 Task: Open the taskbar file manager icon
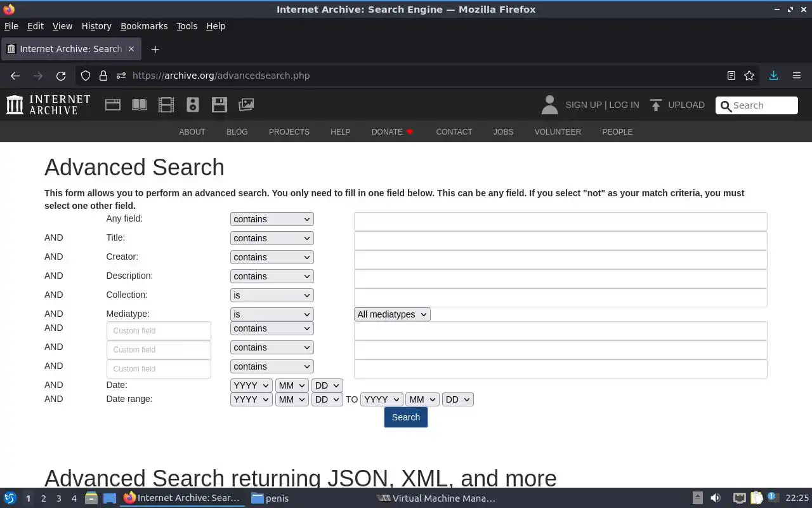point(91,498)
